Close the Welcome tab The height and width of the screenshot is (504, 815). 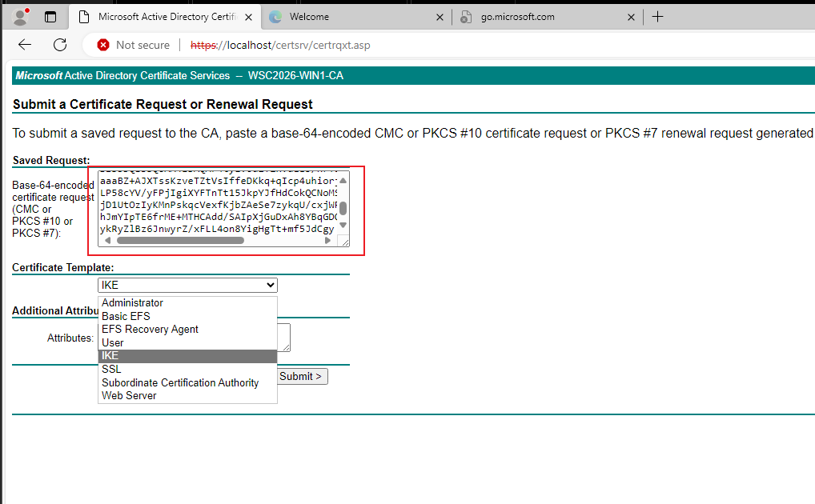440,17
